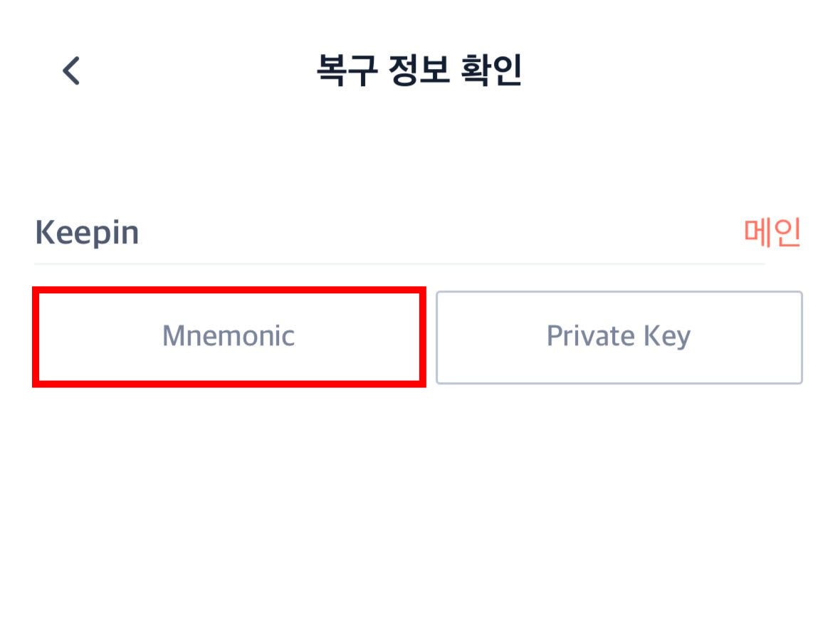Viewport: 840px width, 630px height.
Task: Select Private Key as the recovery method
Action: [618, 337]
